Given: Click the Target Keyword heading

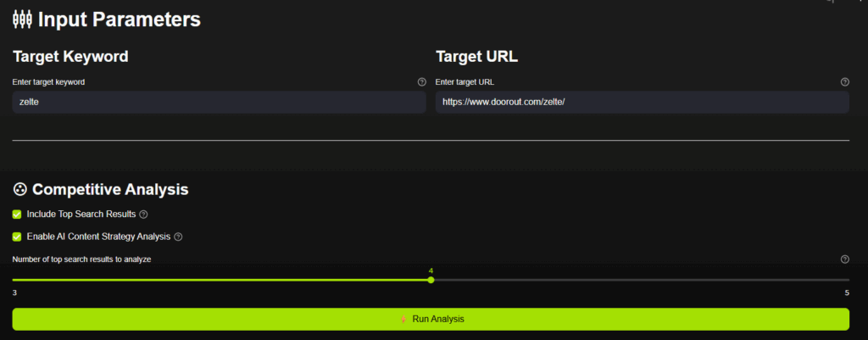Looking at the screenshot, I should click(70, 57).
